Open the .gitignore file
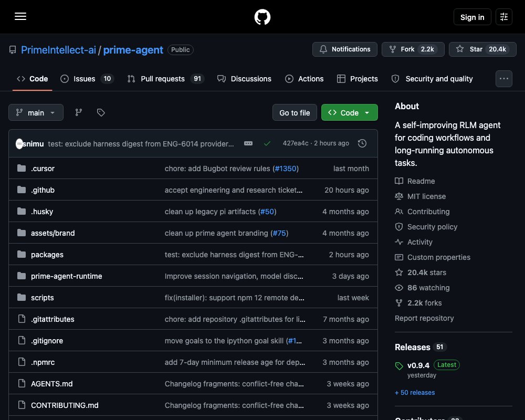The image size is (525, 420). tap(47, 341)
